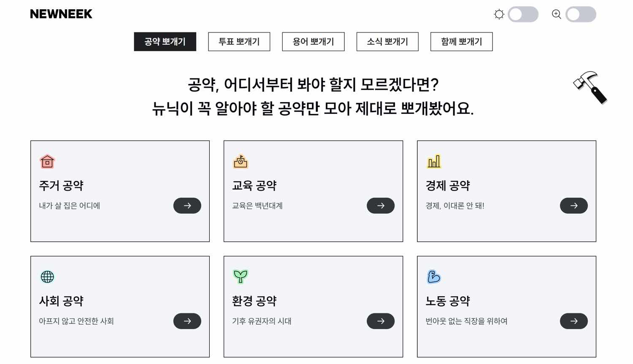Open 주거 공약 with its arrow button
Image resolution: width=633 pixels, height=364 pixels.
(187, 206)
